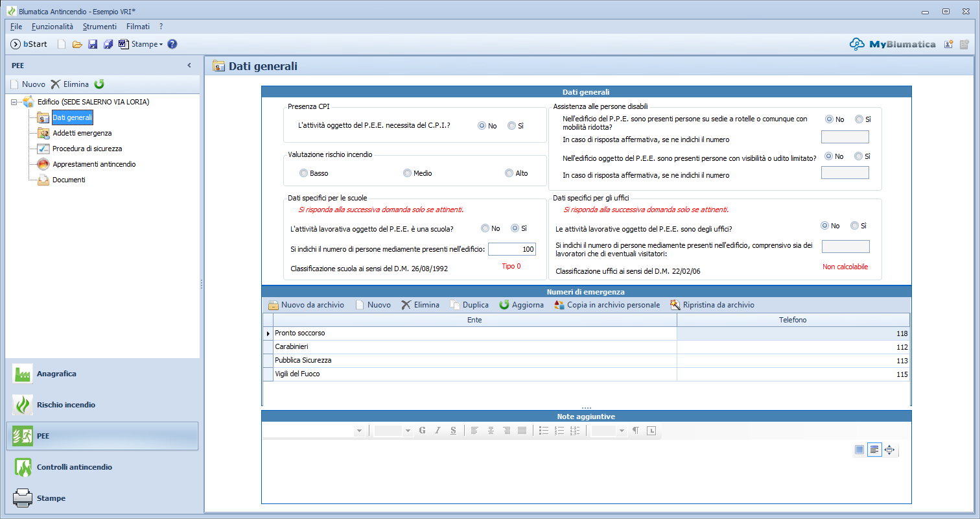Click the Aggiorna icon in emergency numbers toolbar
The height and width of the screenshot is (519, 980).
coord(504,305)
